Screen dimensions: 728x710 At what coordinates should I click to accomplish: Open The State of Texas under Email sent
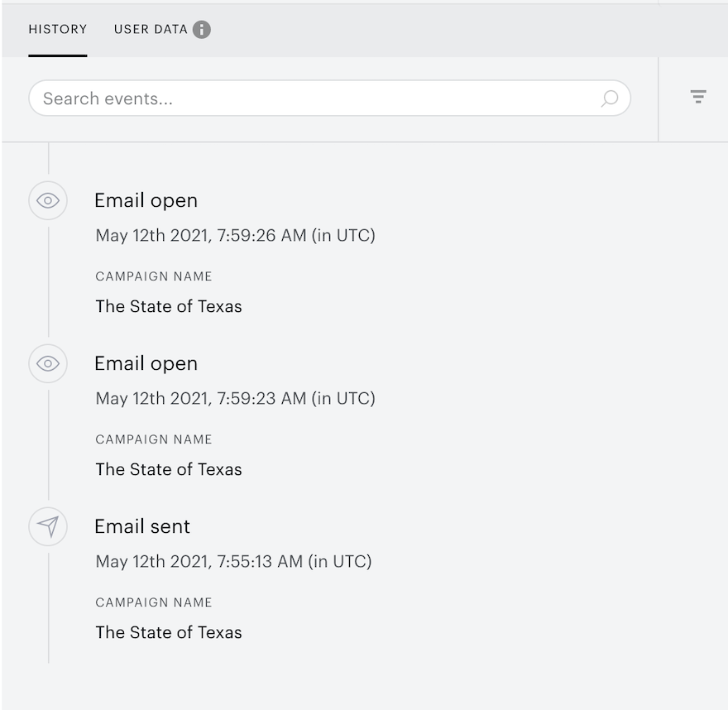click(169, 632)
